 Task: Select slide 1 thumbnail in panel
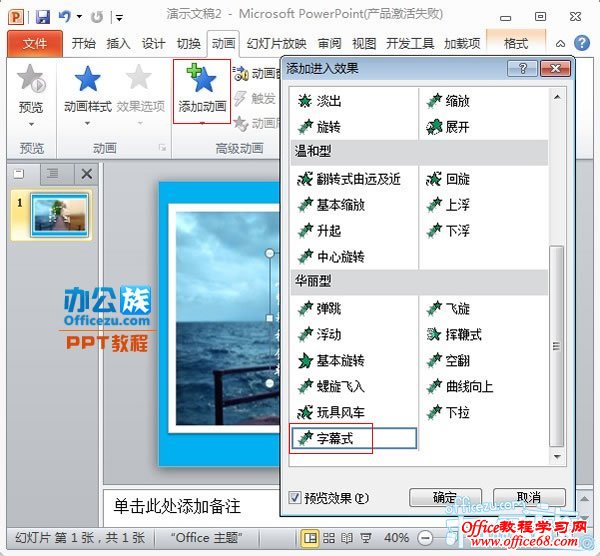pyautogui.click(x=60, y=215)
